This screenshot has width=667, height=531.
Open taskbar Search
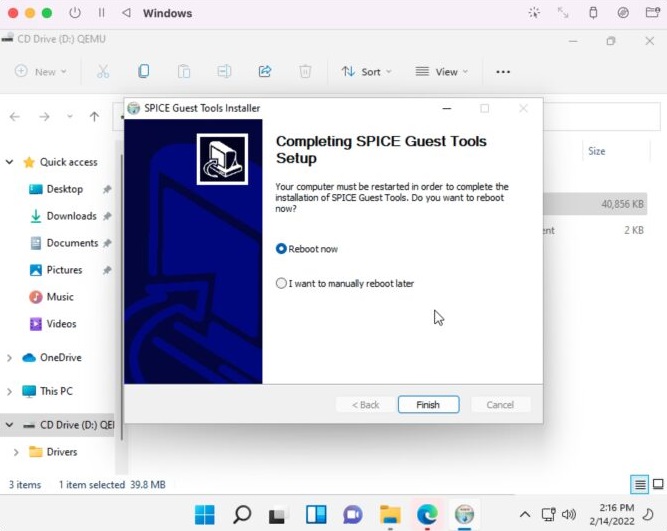pos(242,514)
